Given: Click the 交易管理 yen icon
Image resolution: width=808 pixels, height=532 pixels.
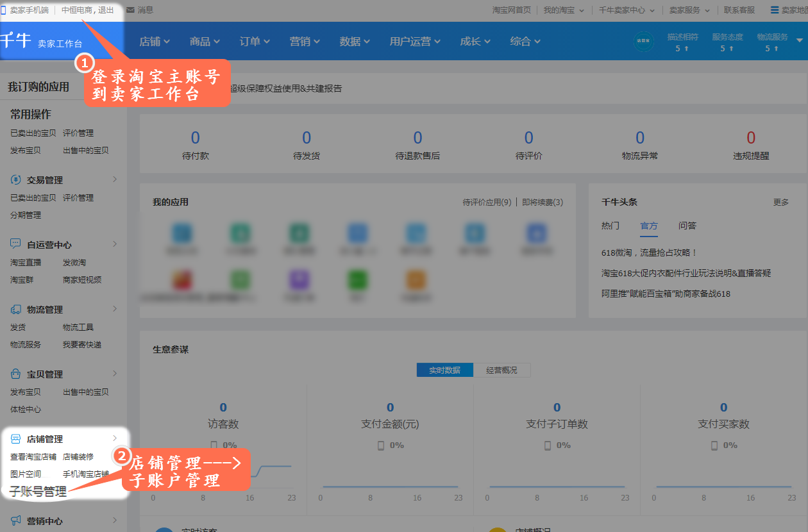Looking at the screenshot, I should click(16, 180).
